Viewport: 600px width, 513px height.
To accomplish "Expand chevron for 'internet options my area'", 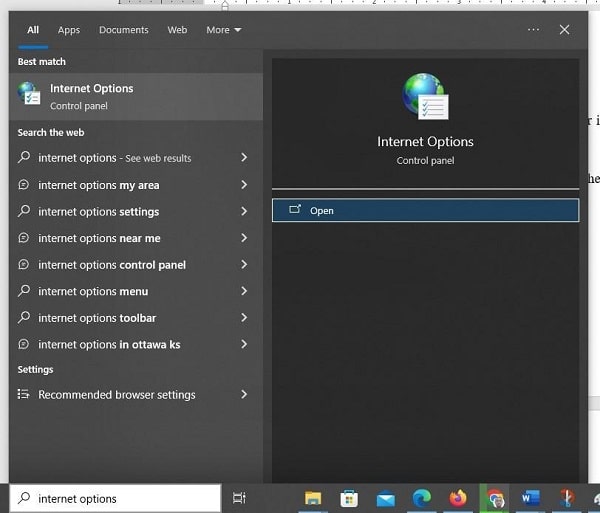I will coord(244,185).
